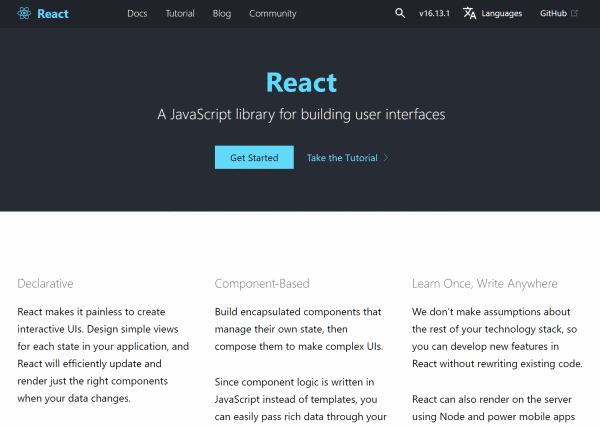Click the React brand text in header
The width and height of the screenshot is (600, 426).
click(x=53, y=14)
